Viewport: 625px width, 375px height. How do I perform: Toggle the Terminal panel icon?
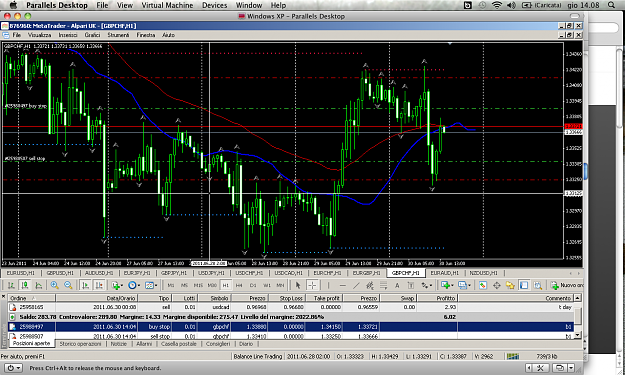(524, 285)
